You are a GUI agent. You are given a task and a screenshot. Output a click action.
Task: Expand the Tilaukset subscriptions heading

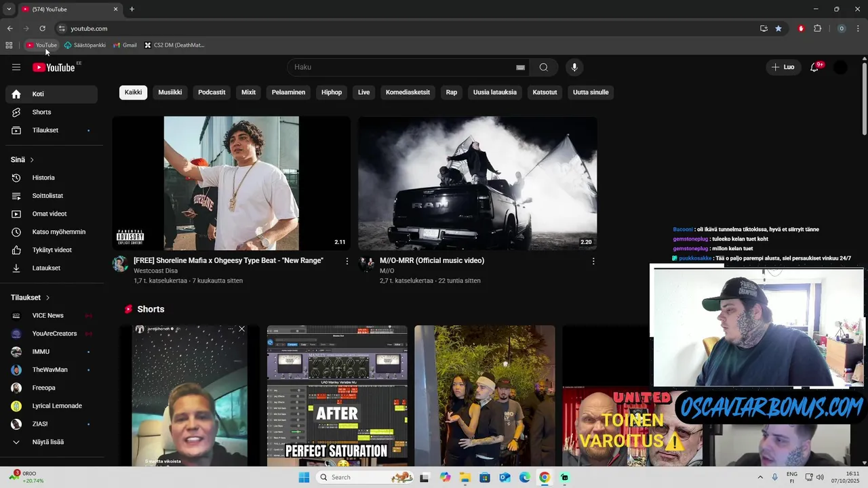[x=30, y=298]
